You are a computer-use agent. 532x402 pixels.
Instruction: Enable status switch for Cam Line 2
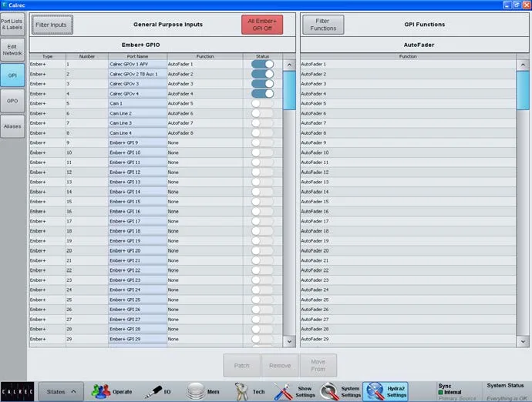(x=263, y=113)
